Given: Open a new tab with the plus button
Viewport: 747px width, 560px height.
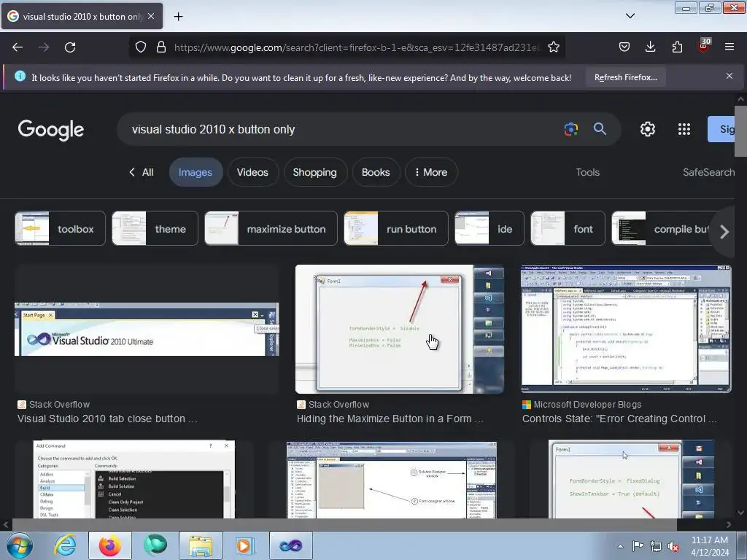Looking at the screenshot, I should pyautogui.click(x=178, y=17).
